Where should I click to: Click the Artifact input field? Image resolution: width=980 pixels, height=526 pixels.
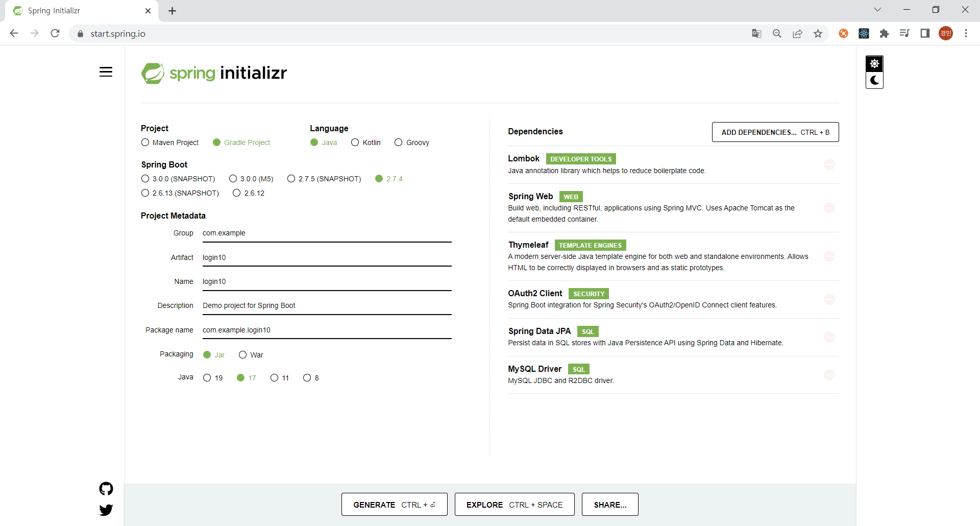[x=327, y=257]
